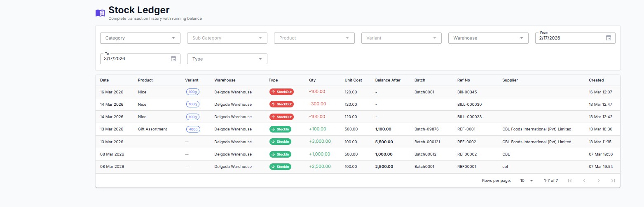
Task: Click date 16 Mar 2026 in first row
Action: click(112, 92)
